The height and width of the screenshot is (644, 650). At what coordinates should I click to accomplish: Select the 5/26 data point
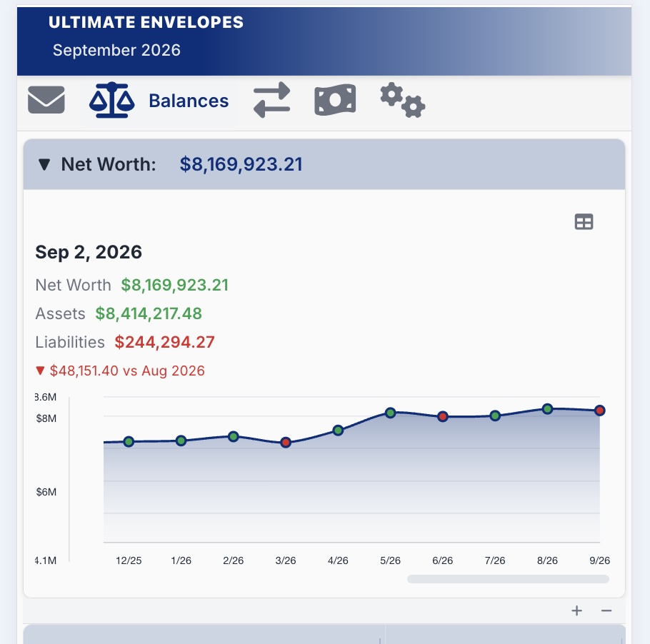point(391,413)
